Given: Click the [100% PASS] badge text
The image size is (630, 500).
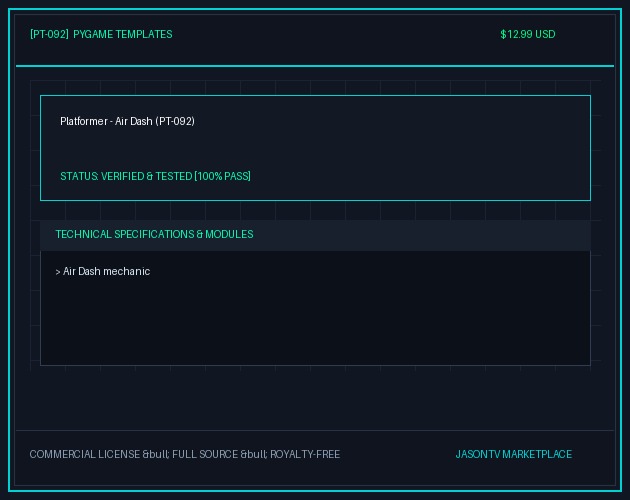Looking at the screenshot, I should [222, 176].
